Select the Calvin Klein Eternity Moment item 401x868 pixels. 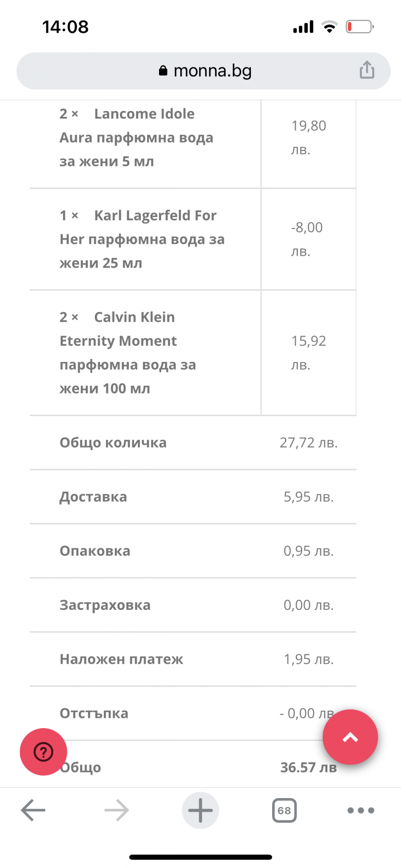click(127, 353)
